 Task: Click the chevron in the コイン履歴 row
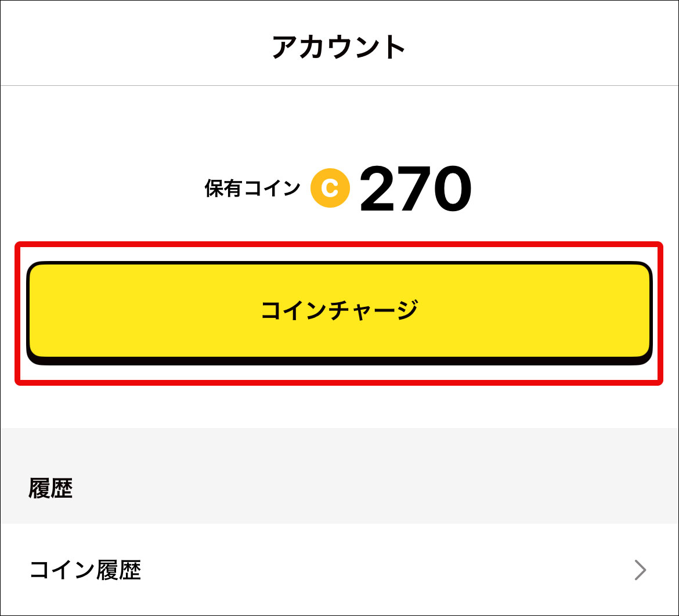coord(640,571)
